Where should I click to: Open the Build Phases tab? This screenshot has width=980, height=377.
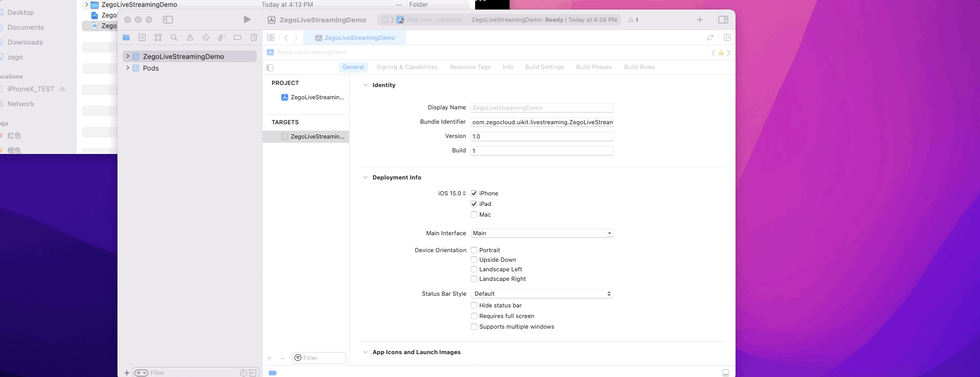tap(594, 67)
